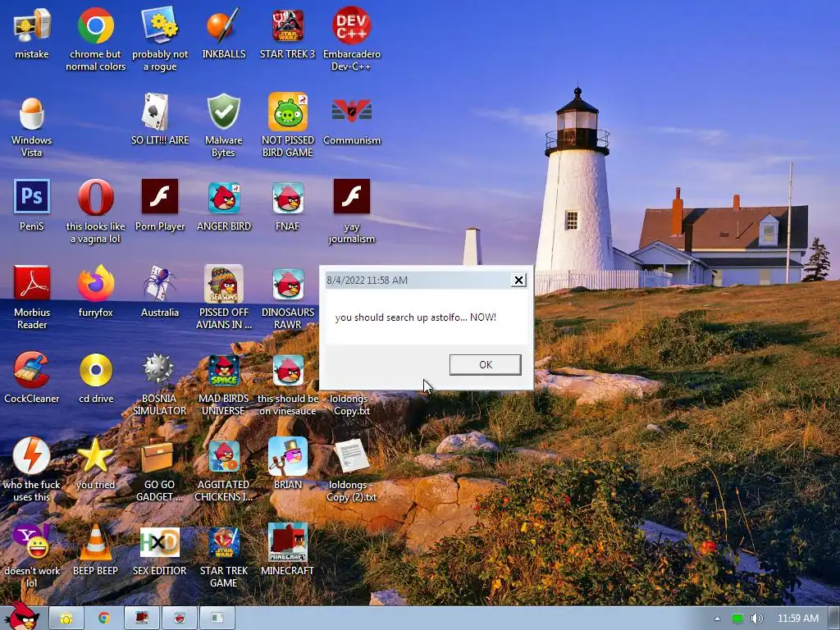The height and width of the screenshot is (630, 840).
Task: Select the orange lightning bolt desktop icon
Action: click(x=32, y=456)
